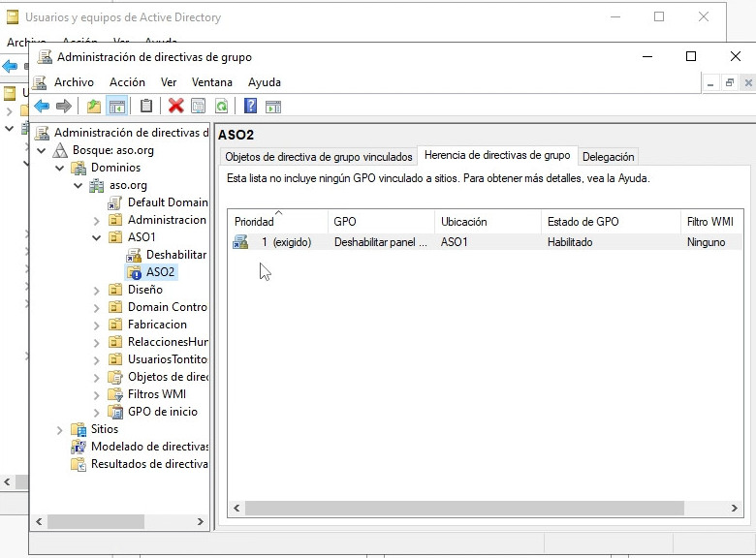This screenshot has width=756, height=558.
Task: Toggle the show/hide console tree icon
Action: pyautogui.click(x=116, y=107)
